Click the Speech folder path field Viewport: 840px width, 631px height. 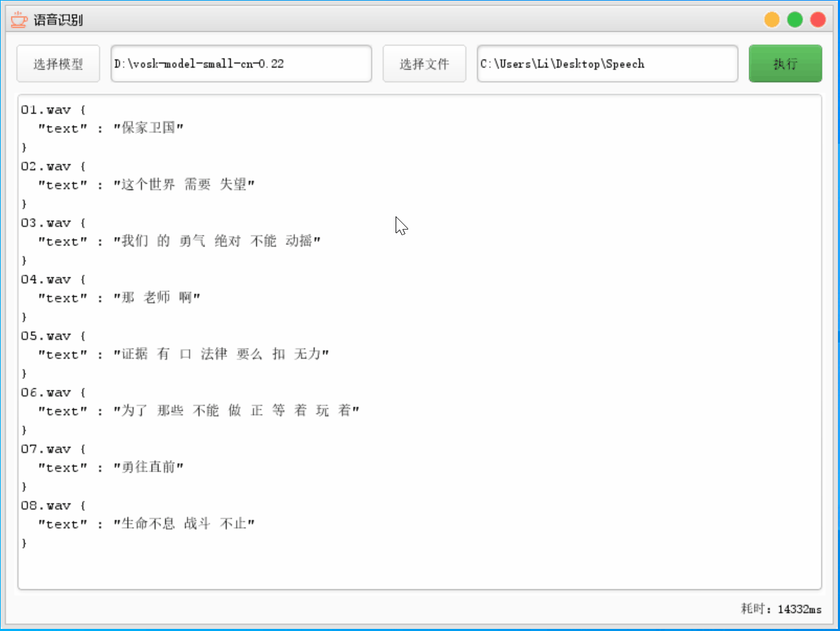607,64
